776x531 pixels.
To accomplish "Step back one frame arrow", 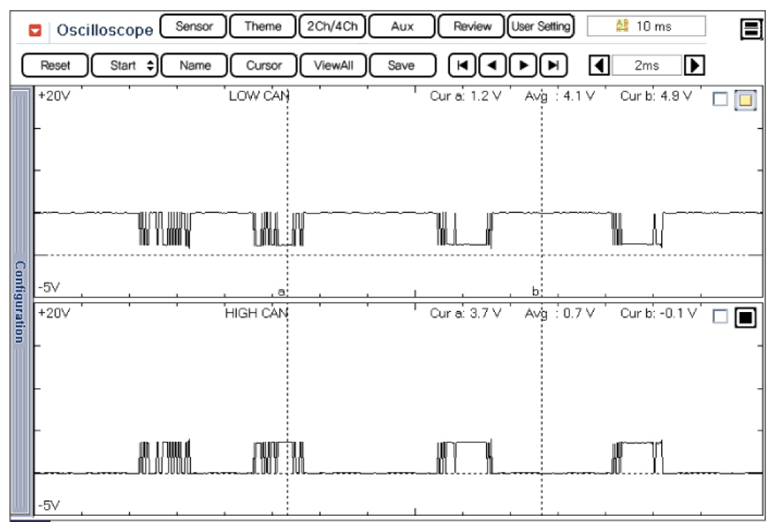I will (x=492, y=66).
